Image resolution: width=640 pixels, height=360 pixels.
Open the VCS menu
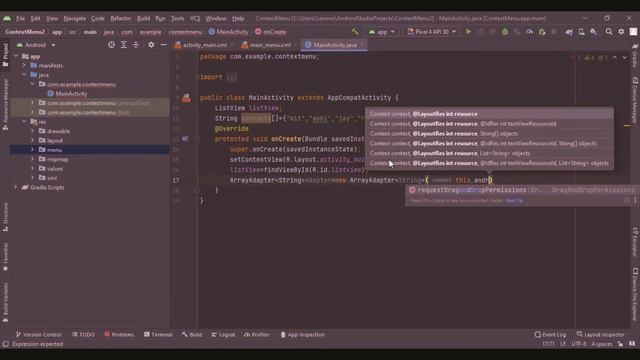pos(195,18)
